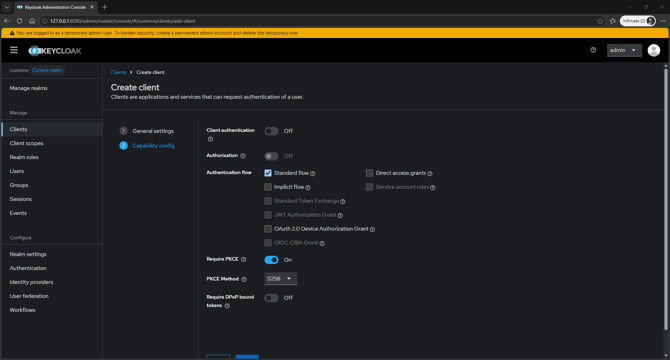
Task: Show help for Implicit flow
Action: 308,187
